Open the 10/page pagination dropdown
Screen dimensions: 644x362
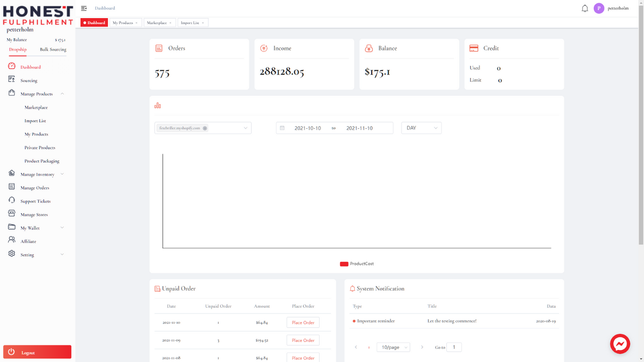coord(393,347)
